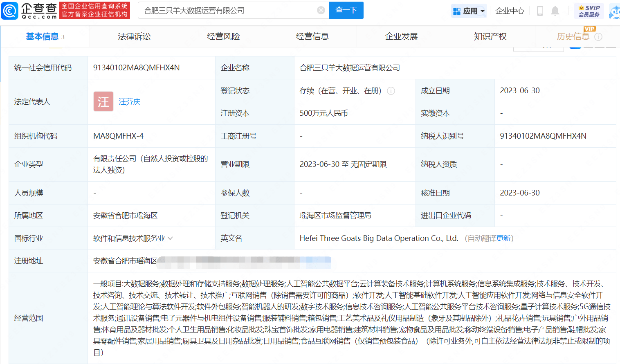Open the mobile phone app icon
The image size is (620, 364).
(x=540, y=11)
